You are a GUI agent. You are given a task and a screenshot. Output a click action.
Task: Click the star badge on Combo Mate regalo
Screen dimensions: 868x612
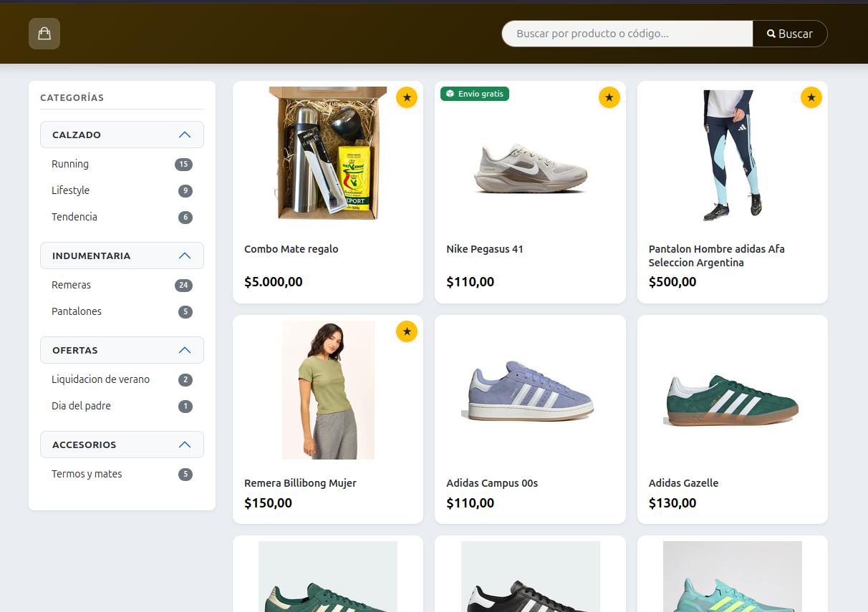coord(407,97)
